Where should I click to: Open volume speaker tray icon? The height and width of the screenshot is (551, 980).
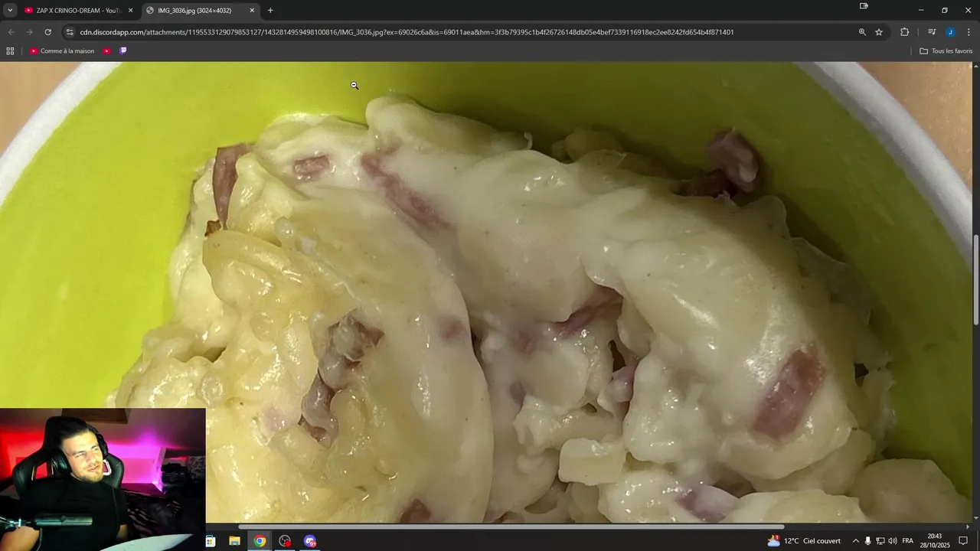[x=893, y=541]
